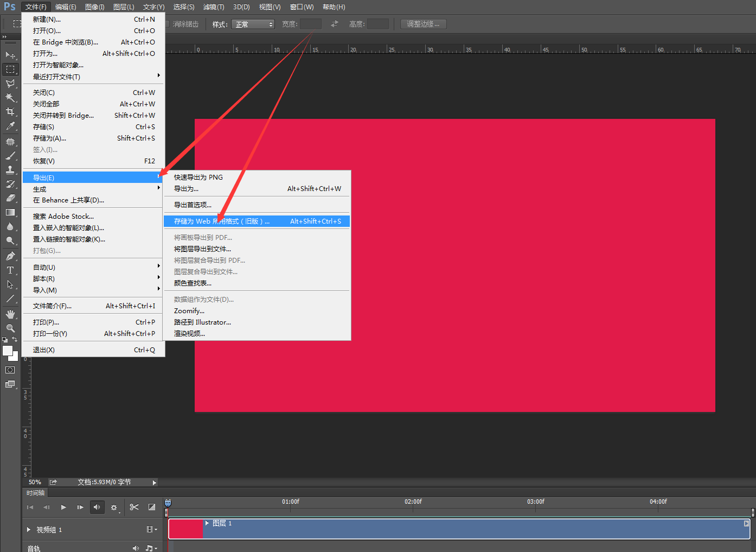The image size is (756, 552).
Task: Open the Style dropdown set to 正常
Action: point(253,24)
